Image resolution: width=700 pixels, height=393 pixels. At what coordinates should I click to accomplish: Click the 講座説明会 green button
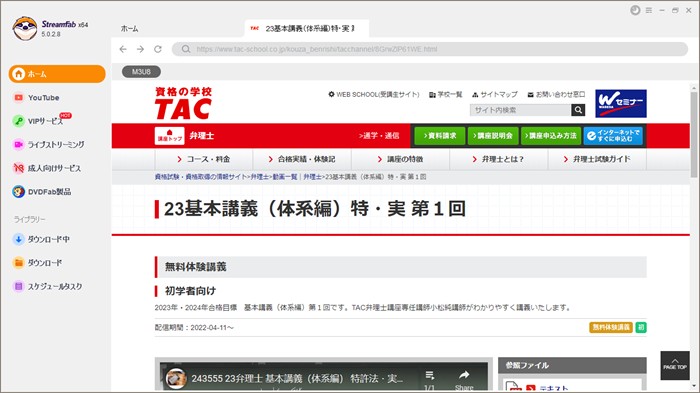[x=493, y=136]
